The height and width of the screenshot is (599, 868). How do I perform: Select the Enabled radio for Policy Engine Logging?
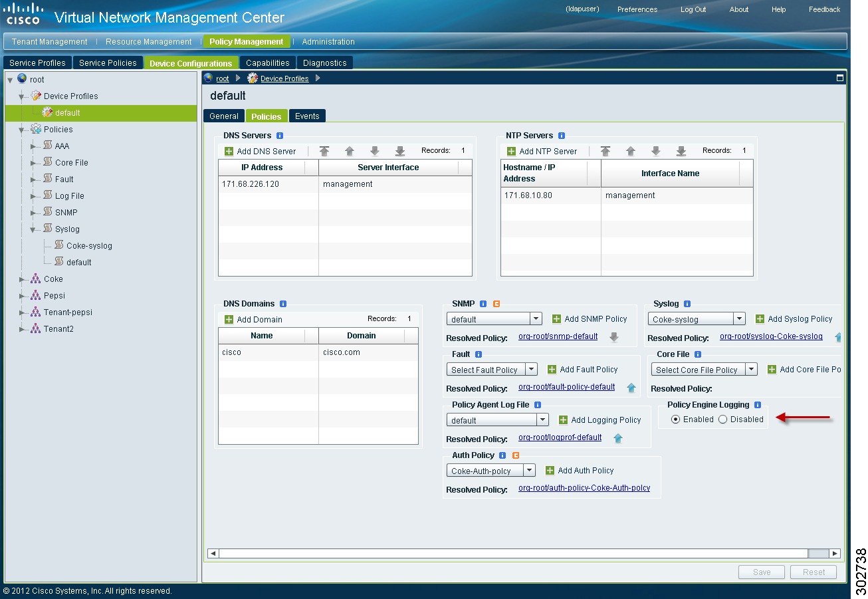pos(675,419)
